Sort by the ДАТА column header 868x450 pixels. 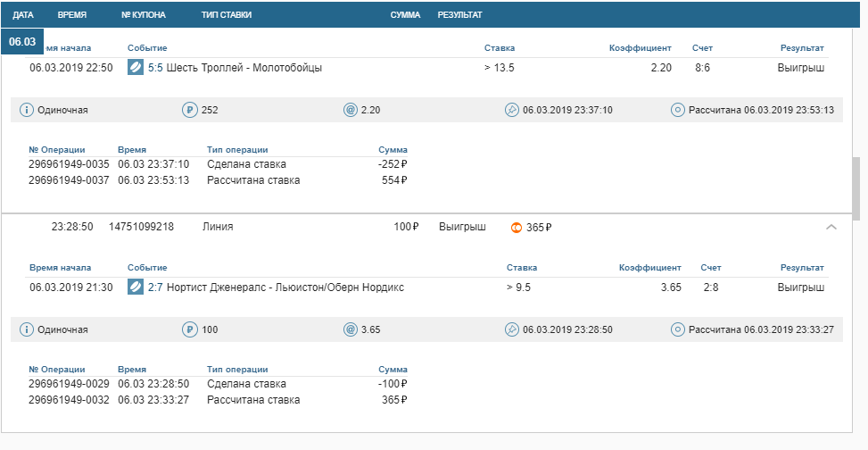coord(24,15)
